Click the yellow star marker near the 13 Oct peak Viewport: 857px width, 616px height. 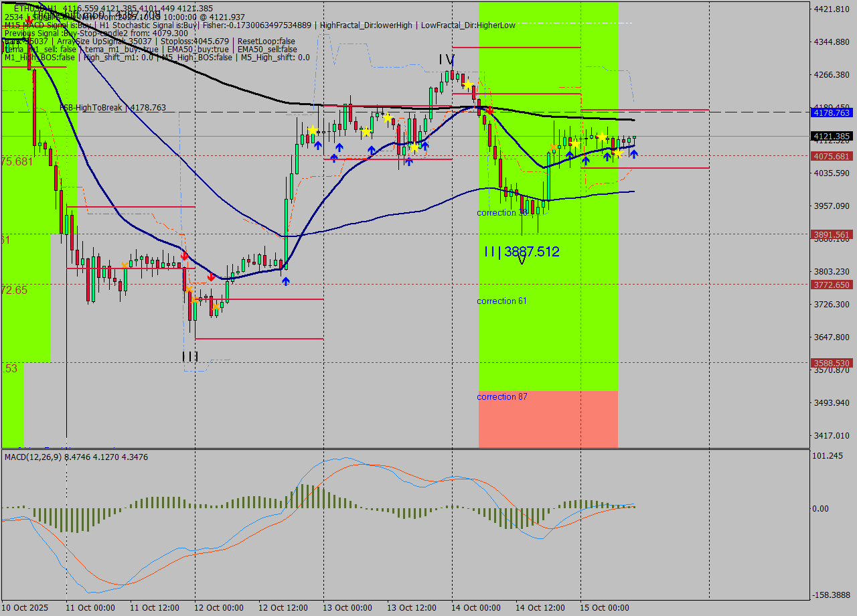pyautogui.click(x=468, y=85)
